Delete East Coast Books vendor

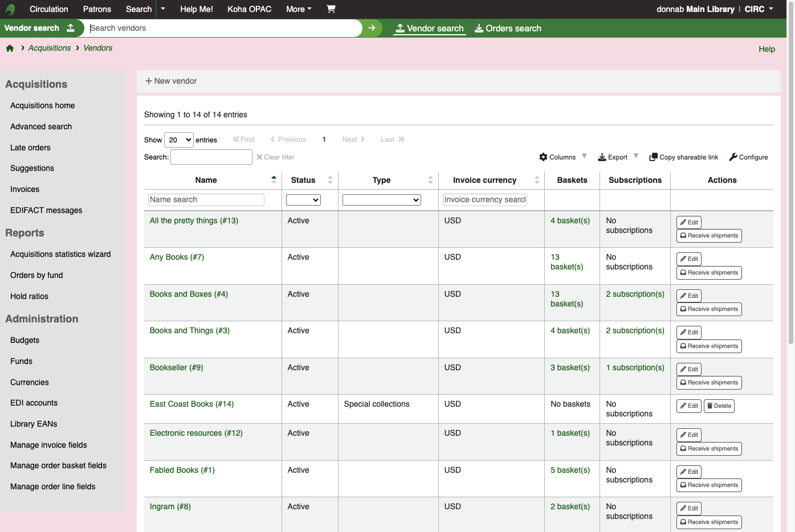[x=719, y=406]
